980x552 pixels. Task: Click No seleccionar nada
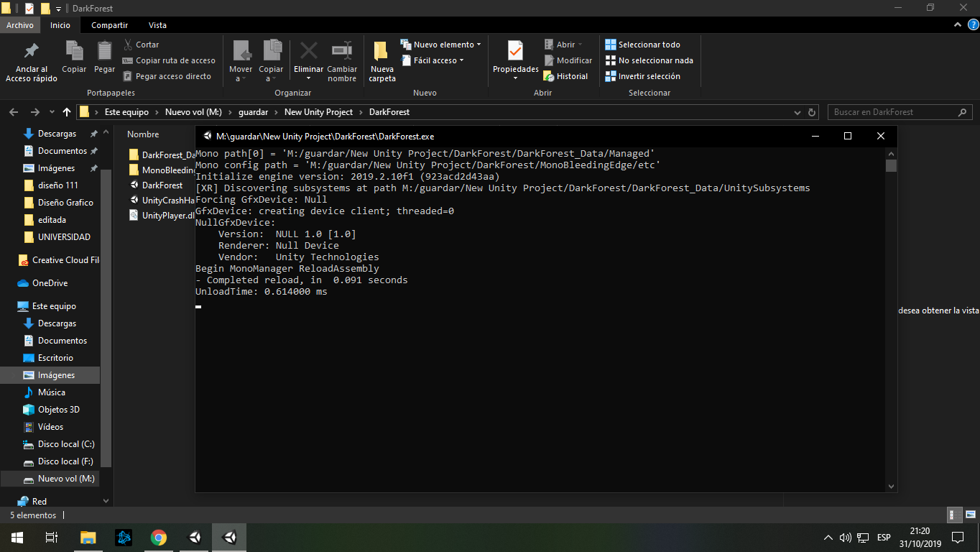649,60
